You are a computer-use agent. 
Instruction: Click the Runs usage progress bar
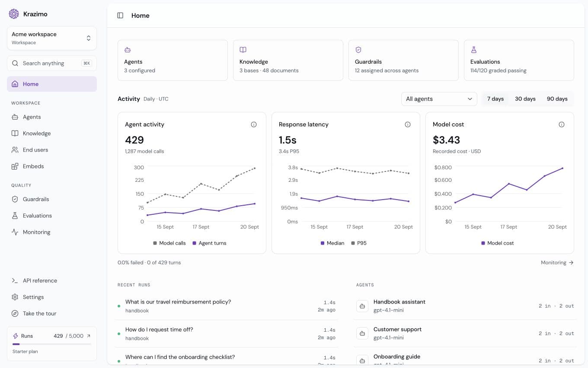click(x=52, y=344)
